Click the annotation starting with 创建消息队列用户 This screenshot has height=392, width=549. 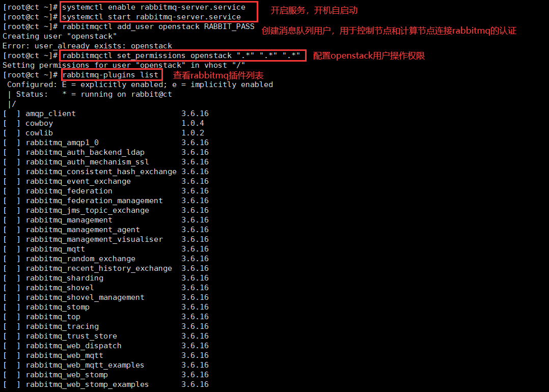[389, 31]
